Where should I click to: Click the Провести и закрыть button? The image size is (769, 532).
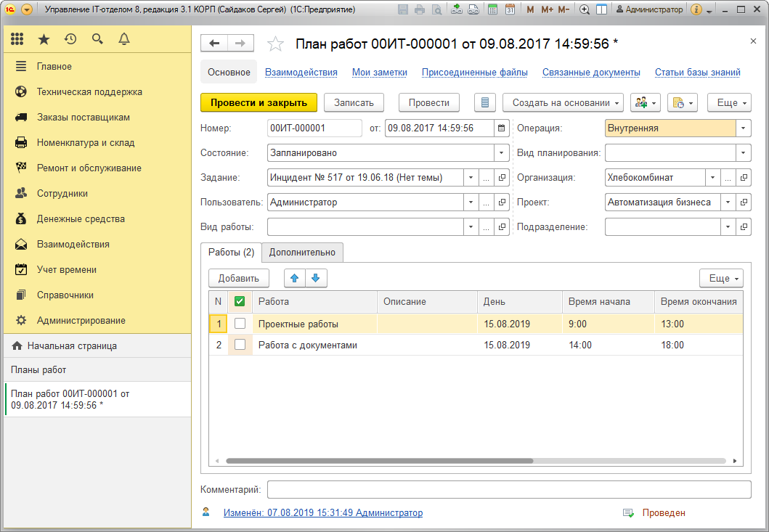[x=259, y=102]
